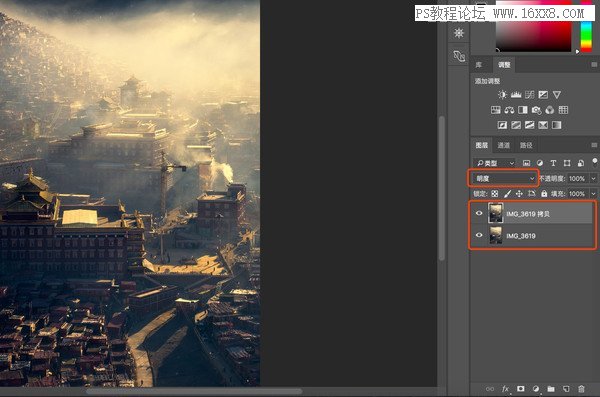
Task: Select the IMG_3619 拷贝 layer thumbnail
Action: click(496, 213)
